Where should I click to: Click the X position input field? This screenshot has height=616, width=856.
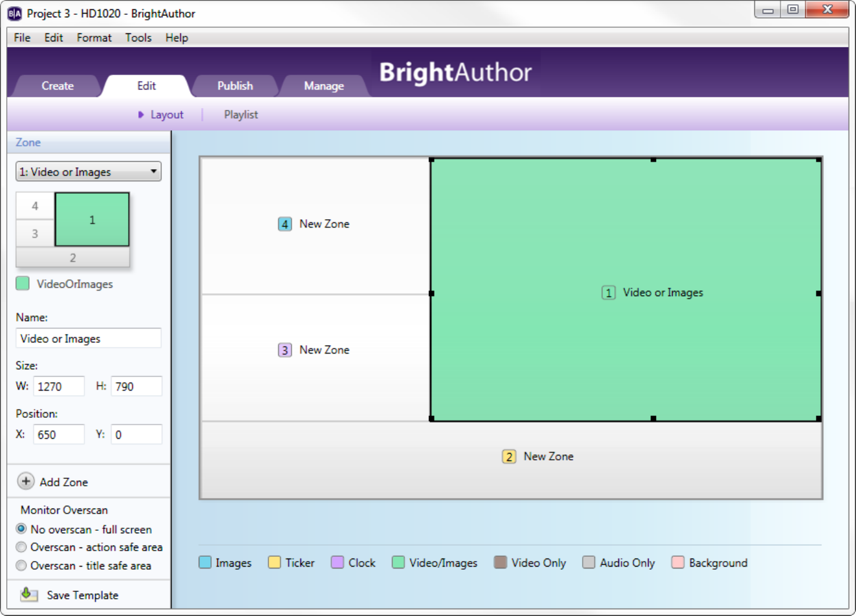59,435
